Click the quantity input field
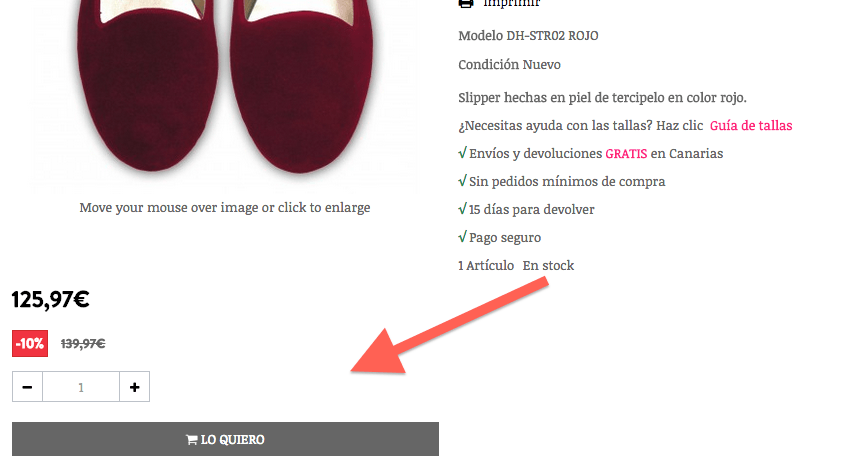Image resolution: width=856 pixels, height=466 pixels. pyautogui.click(x=81, y=387)
